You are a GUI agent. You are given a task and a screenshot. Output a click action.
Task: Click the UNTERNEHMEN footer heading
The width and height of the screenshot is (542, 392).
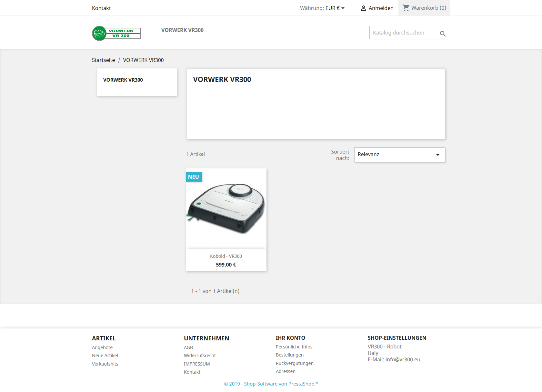[x=206, y=338]
